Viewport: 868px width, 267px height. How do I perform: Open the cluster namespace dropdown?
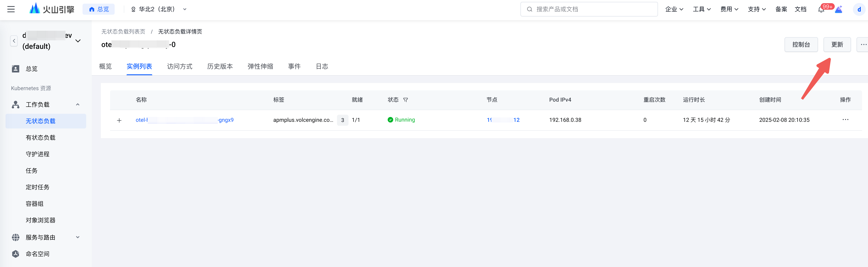click(x=78, y=41)
